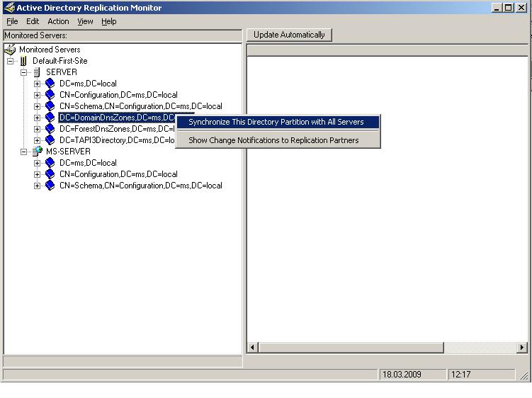Collapse the Default-First-Site node

(x=10, y=61)
